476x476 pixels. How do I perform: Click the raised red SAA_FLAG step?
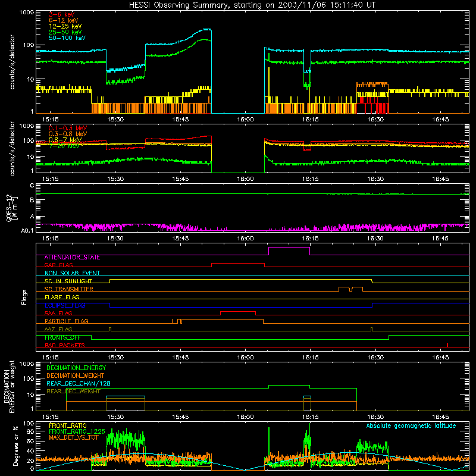click(x=238, y=312)
